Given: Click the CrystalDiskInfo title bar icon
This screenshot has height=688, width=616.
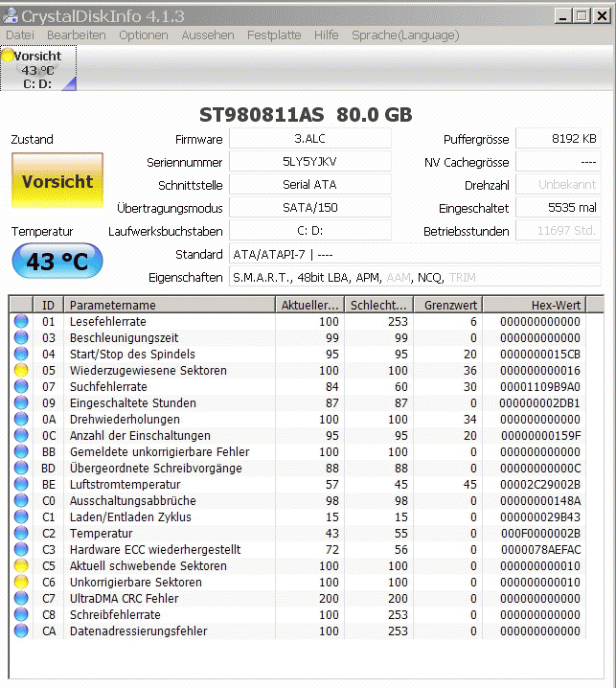Looking at the screenshot, I should coord(11,15).
